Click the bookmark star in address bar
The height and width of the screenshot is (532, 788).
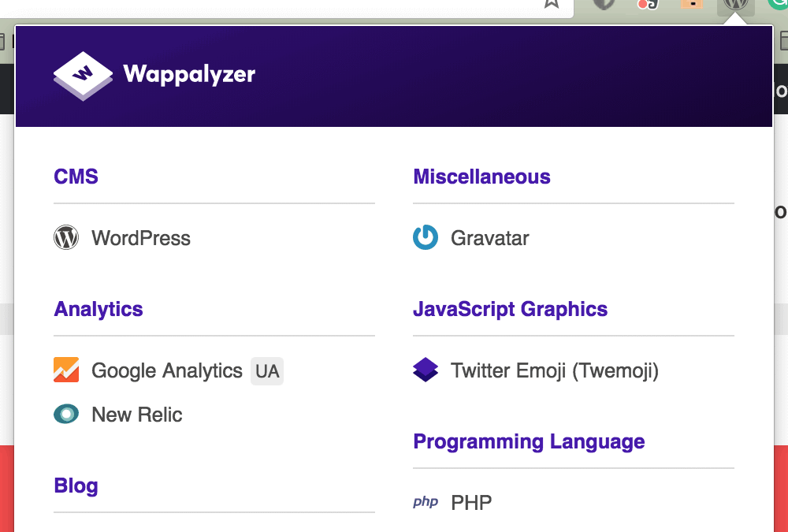click(x=552, y=3)
